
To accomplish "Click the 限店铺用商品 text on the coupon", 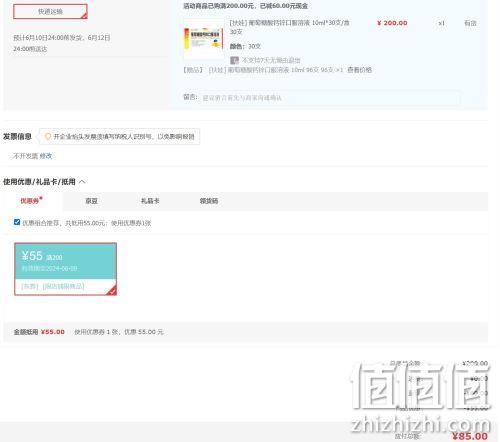I will coord(63,286).
